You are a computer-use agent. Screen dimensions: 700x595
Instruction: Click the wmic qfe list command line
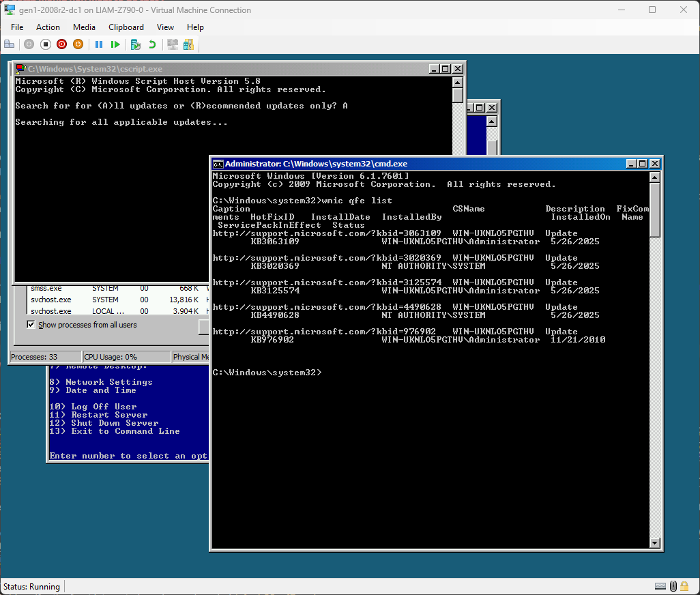302,201
